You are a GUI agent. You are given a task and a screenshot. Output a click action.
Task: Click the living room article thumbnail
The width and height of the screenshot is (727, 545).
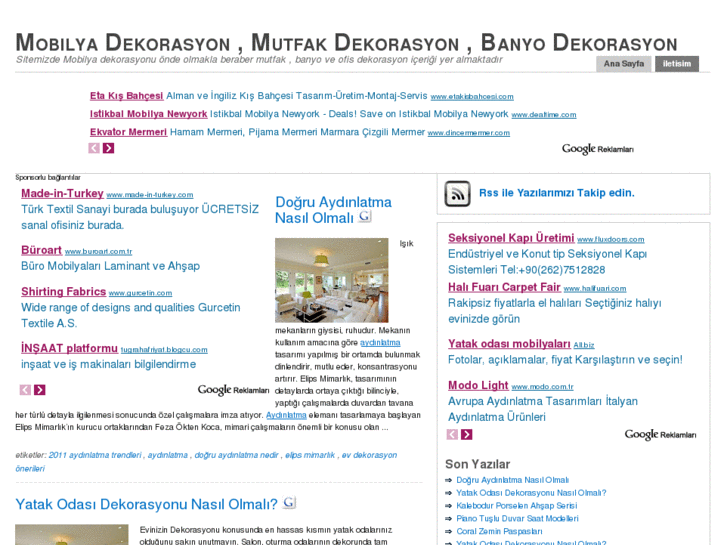click(x=332, y=280)
